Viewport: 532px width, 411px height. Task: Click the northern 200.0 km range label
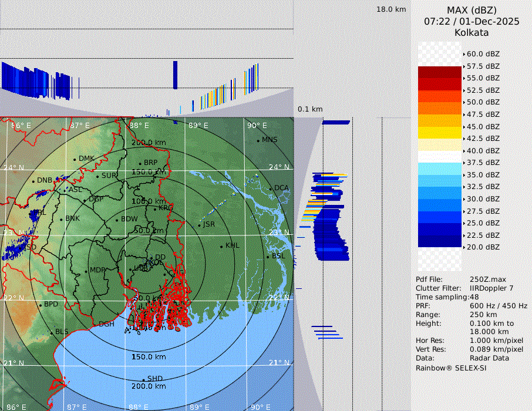coord(148,143)
